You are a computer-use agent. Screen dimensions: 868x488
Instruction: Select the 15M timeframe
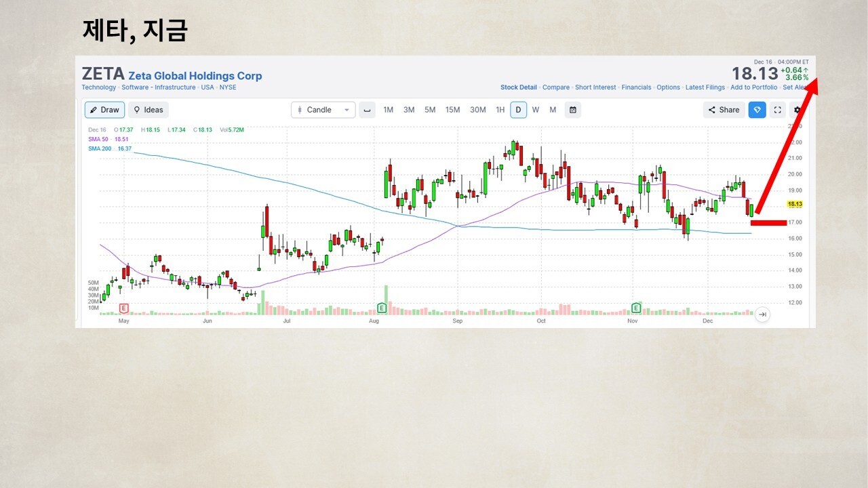point(452,110)
